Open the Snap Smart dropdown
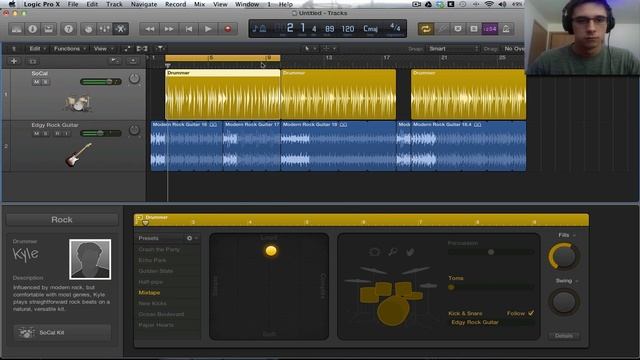640x360 pixels. (x=453, y=49)
